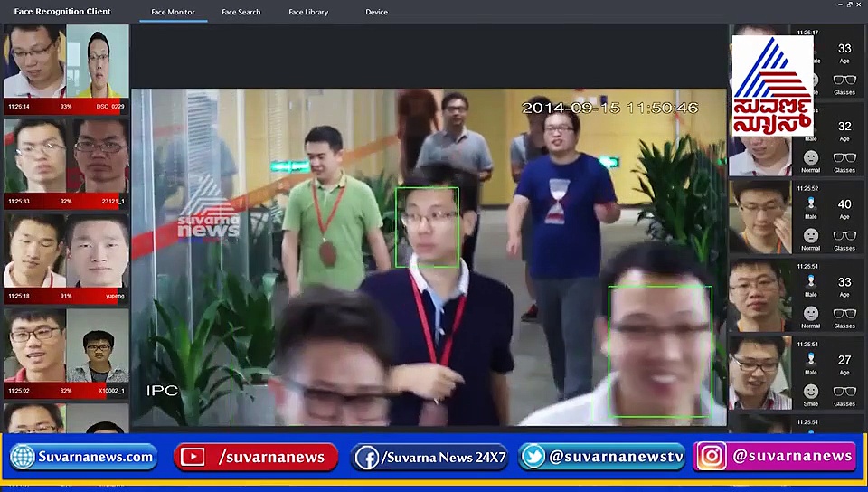Click the globe icon beside Suvarnanews.com

(23, 457)
